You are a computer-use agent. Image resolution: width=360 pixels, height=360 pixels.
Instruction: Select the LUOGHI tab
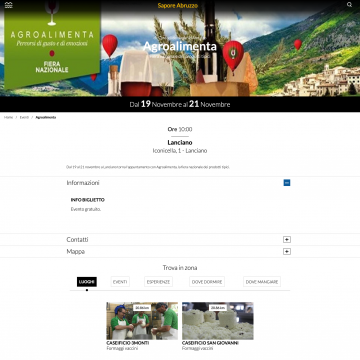click(x=87, y=282)
